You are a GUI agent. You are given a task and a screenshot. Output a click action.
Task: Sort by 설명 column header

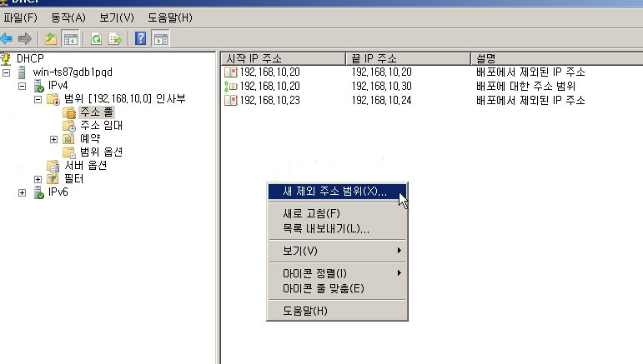tap(557, 58)
